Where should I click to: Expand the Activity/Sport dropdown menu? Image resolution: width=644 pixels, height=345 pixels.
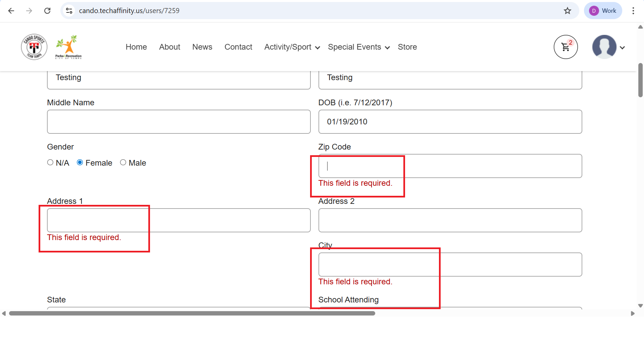[x=292, y=47]
